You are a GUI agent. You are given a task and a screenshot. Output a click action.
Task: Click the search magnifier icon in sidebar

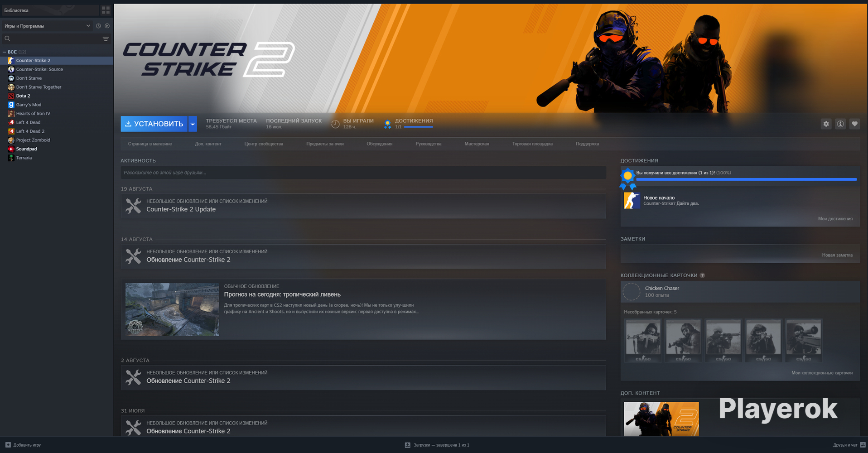[7, 39]
